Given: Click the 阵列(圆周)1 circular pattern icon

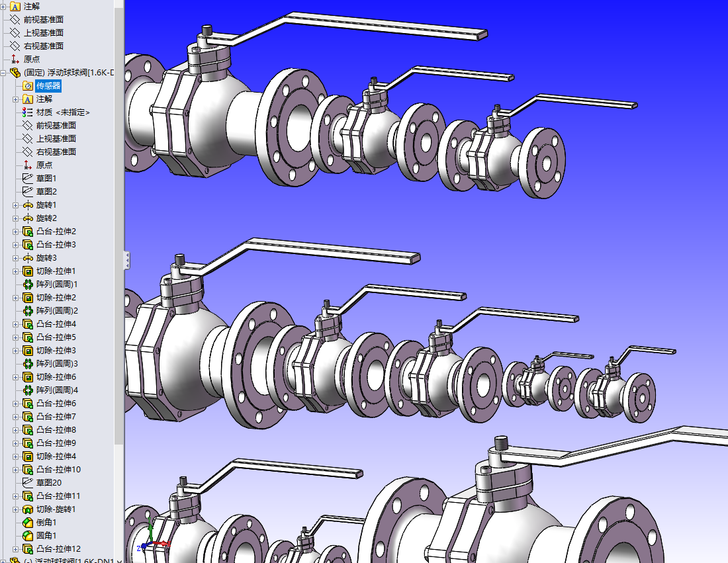Looking at the screenshot, I should coord(28,284).
